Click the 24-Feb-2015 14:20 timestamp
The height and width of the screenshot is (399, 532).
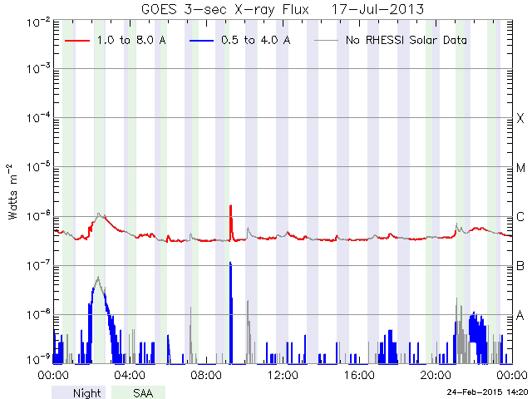point(482,392)
